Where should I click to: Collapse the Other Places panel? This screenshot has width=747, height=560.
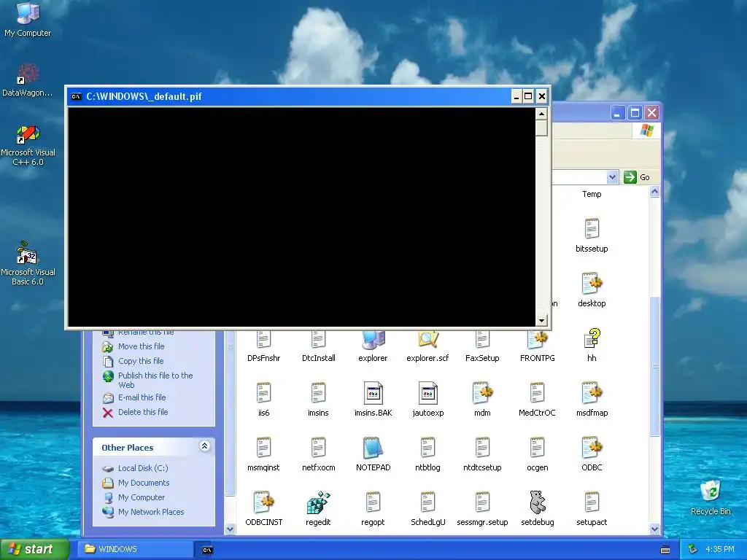click(204, 446)
